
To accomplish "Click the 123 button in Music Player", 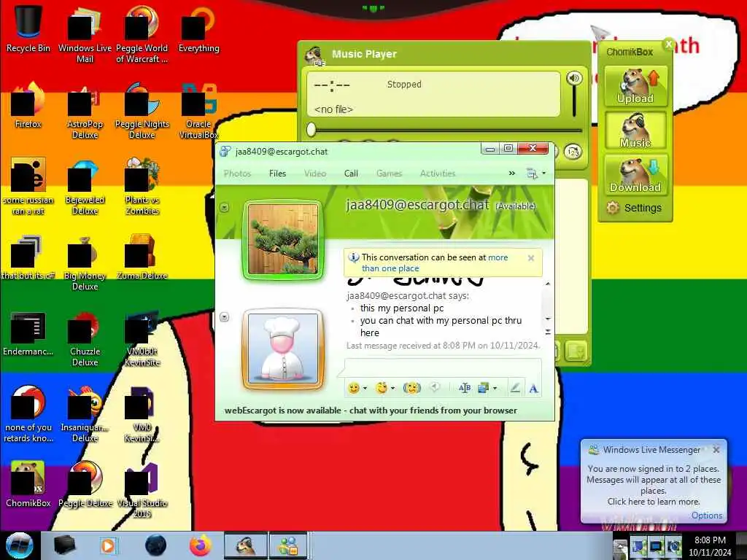I will [573, 152].
